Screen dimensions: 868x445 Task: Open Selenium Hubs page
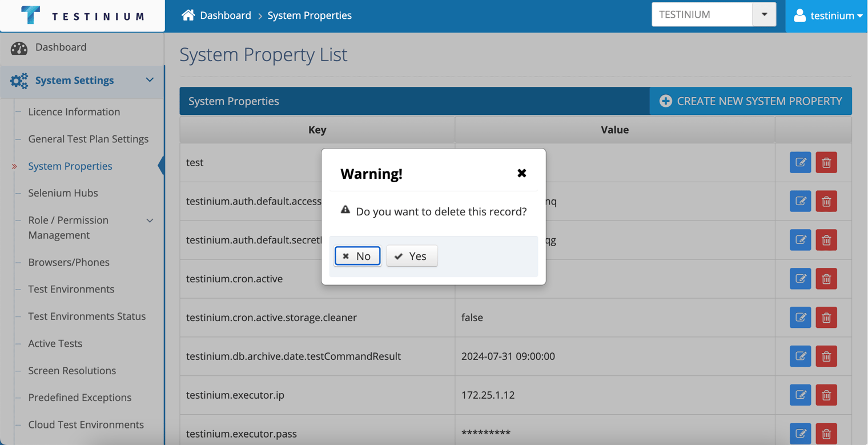[63, 193]
